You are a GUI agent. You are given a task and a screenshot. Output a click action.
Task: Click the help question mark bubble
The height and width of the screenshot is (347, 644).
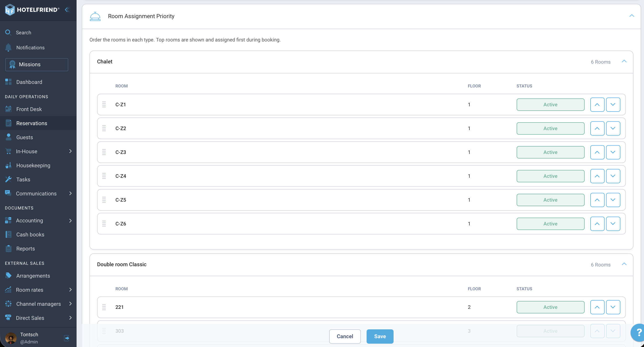638,332
